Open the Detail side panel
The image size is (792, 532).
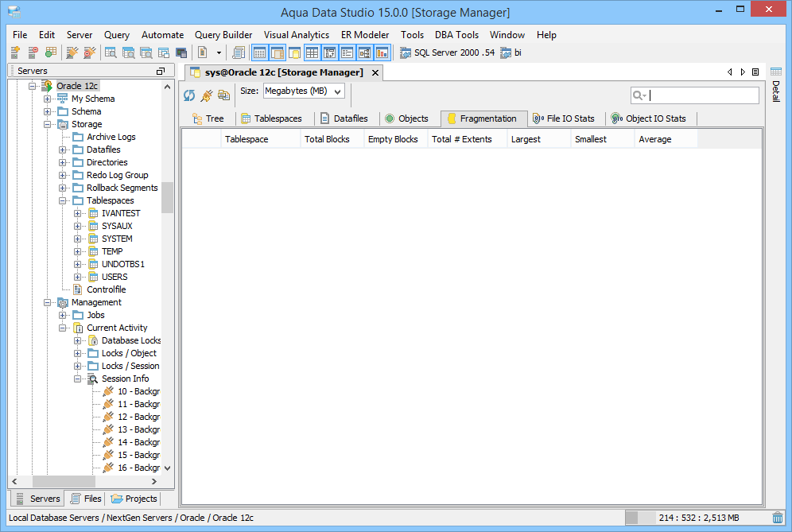(776, 84)
